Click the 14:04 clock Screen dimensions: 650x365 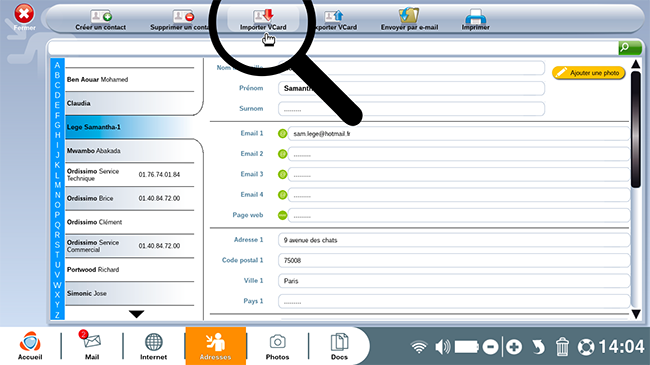click(x=621, y=346)
